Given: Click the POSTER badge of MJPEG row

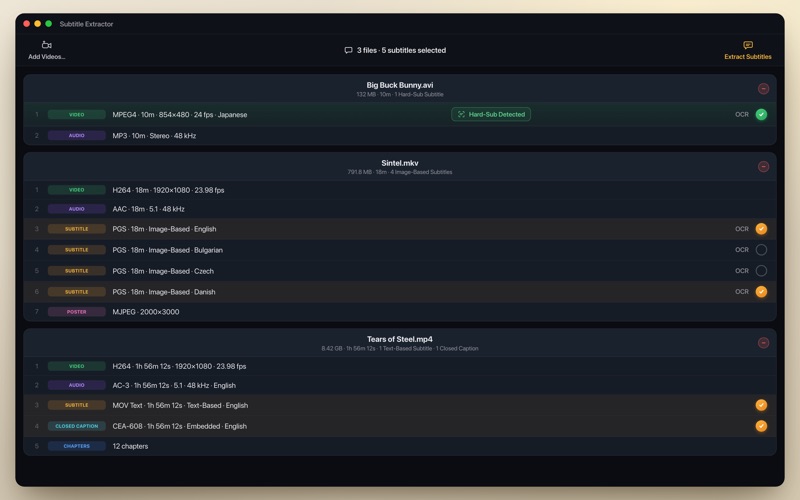Looking at the screenshot, I should pos(77,311).
